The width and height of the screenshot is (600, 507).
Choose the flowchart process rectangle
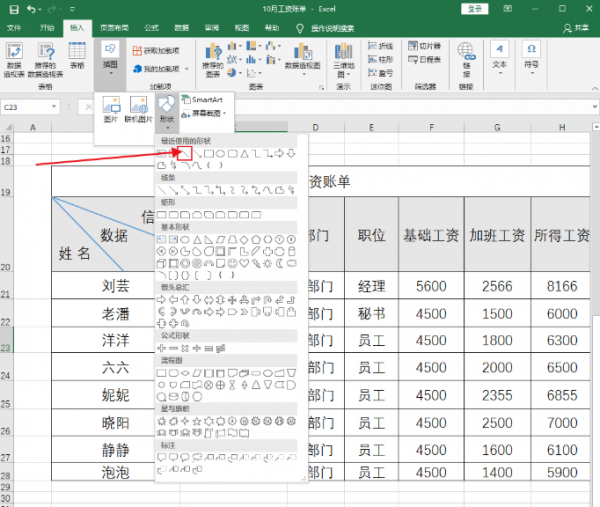point(161,373)
